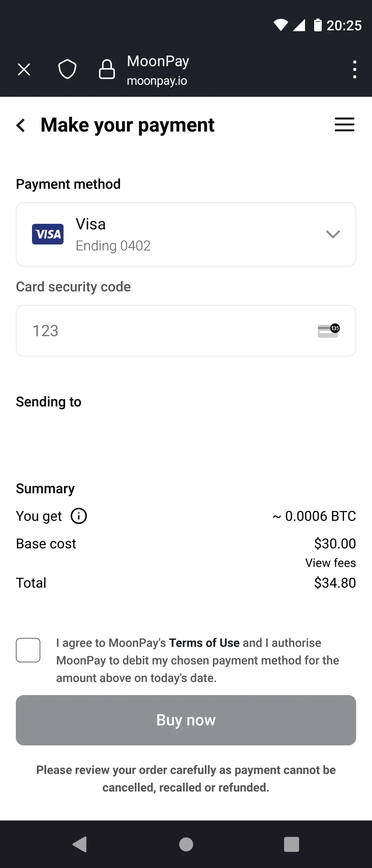Tap the padlock site security icon
The width and height of the screenshot is (372, 868).
pos(107,69)
